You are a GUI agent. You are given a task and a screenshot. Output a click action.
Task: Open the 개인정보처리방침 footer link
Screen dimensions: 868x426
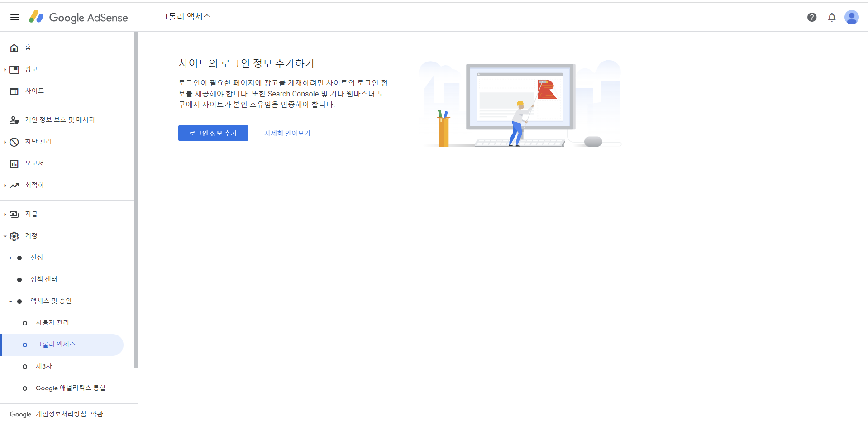coord(61,414)
